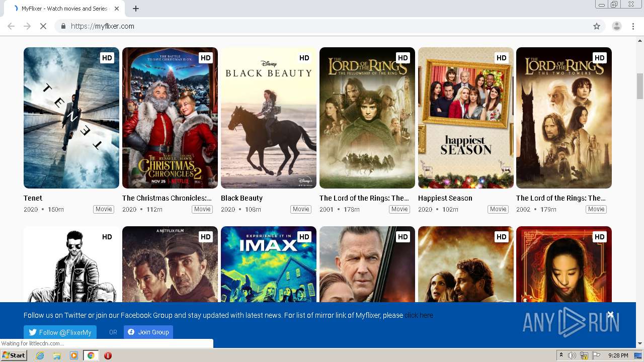
Task: Open the Netflix Film poster in second row
Action: (170, 264)
